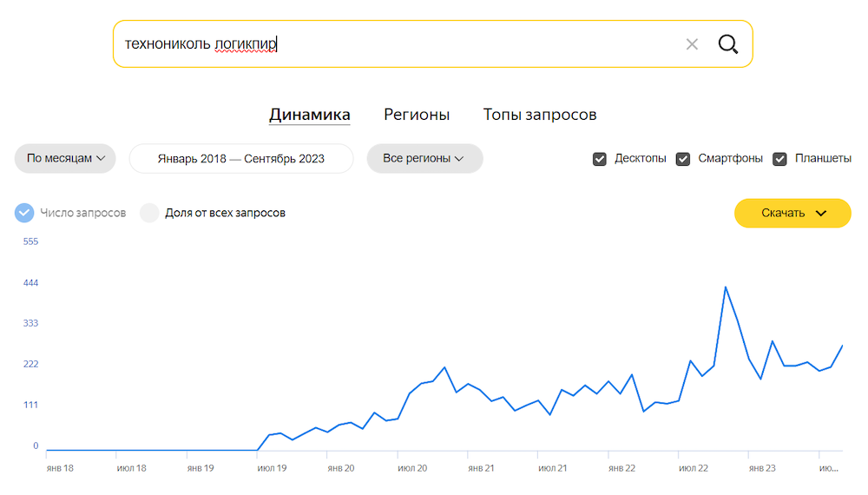Image resolution: width=868 pixels, height=495 pixels.
Task: Open the По месяцам period dropdown
Action: (65, 159)
